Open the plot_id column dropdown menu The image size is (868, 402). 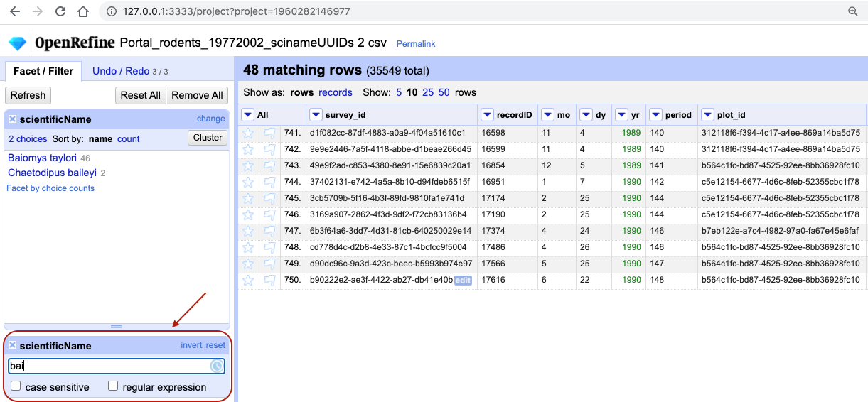tap(708, 115)
